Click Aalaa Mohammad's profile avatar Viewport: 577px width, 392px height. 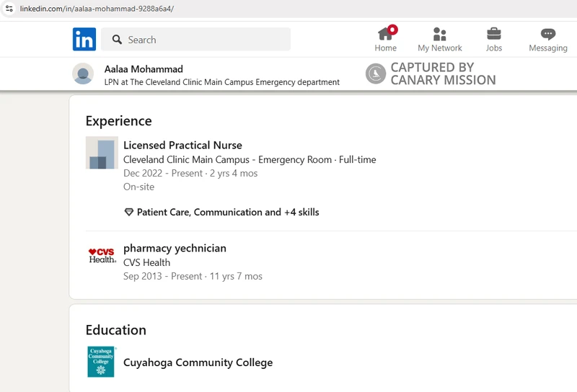[83, 73]
